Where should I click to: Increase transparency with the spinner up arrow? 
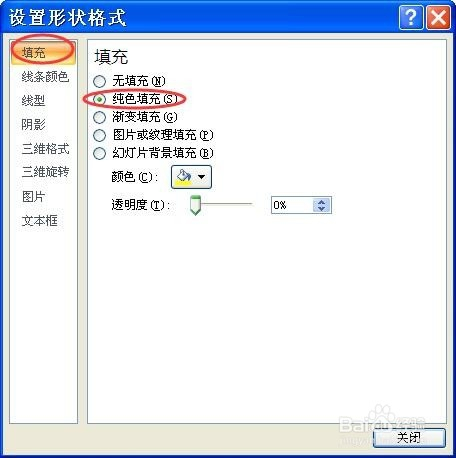321,202
